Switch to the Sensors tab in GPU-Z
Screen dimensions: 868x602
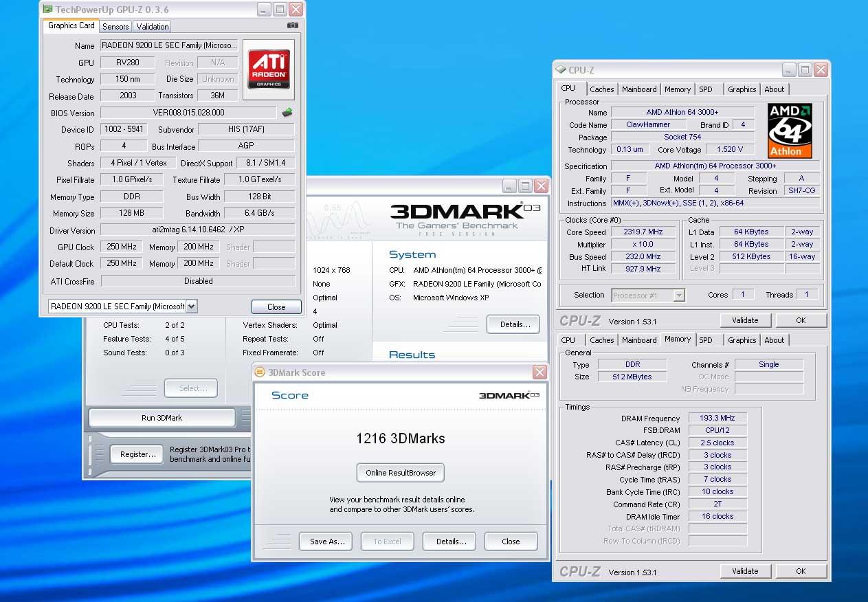point(115,26)
